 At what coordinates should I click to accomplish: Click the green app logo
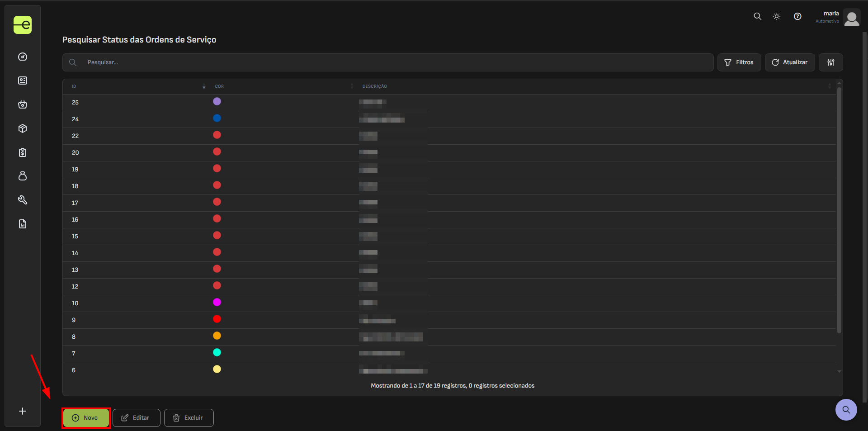pos(23,25)
